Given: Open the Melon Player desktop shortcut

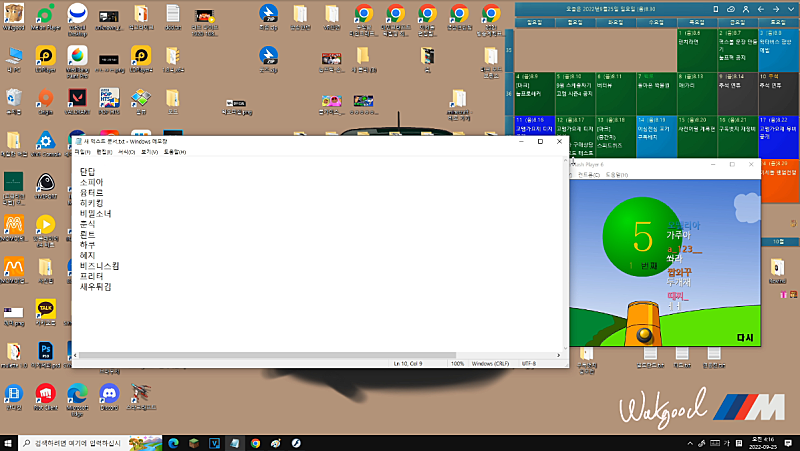Looking at the screenshot, I should click(x=45, y=17).
